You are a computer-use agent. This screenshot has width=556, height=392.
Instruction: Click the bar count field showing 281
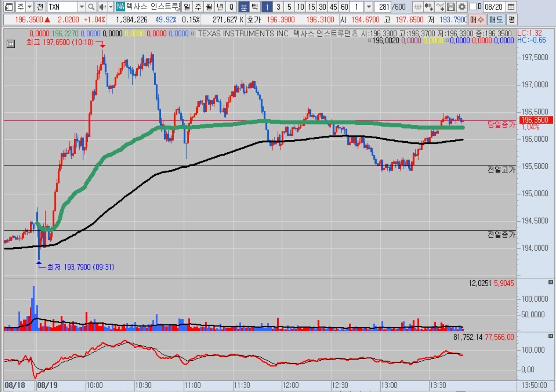pyautogui.click(x=384, y=7)
